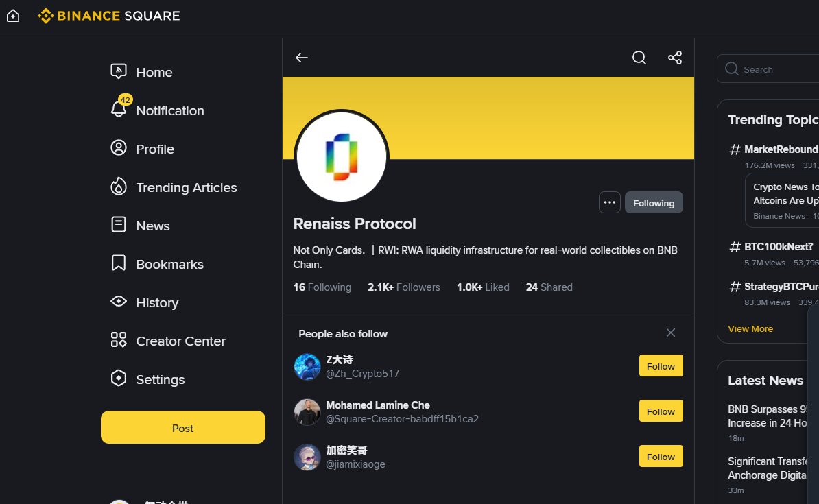The width and height of the screenshot is (819, 504).
Task: Open BTC100kNext? trending topic
Action: (x=779, y=247)
